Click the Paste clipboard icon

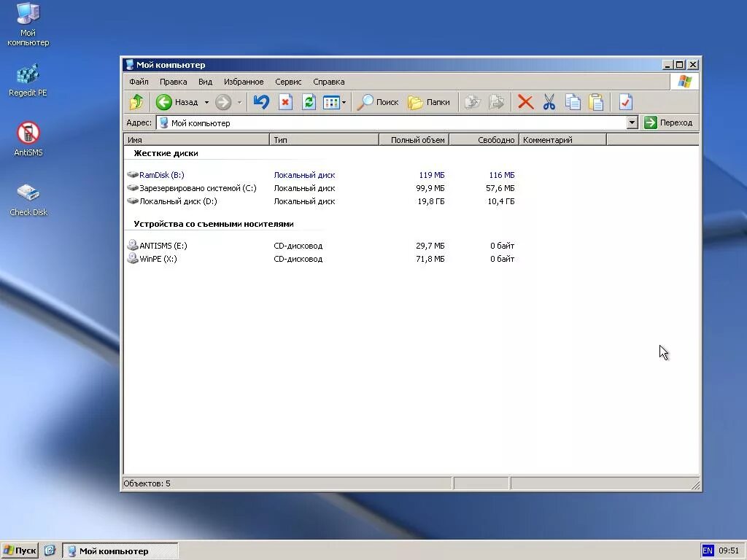[x=596, y=102]
